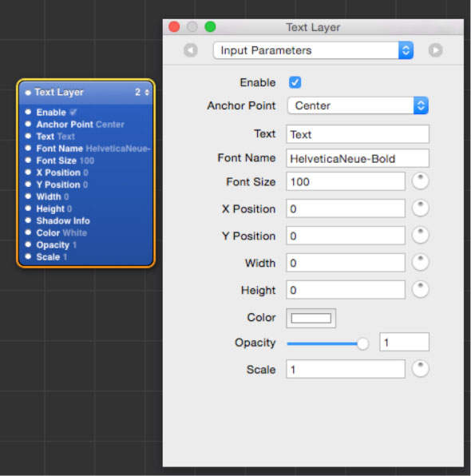Click the Opacity slider track
The image size is (471, 476).
point(327,343)
